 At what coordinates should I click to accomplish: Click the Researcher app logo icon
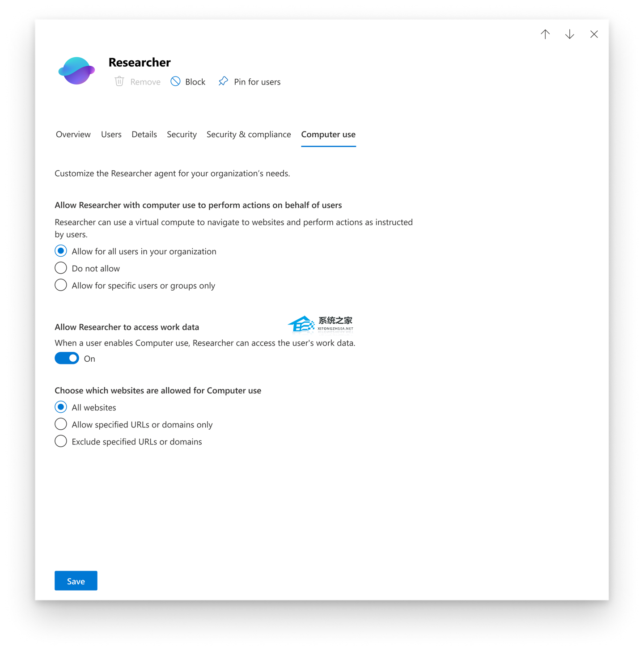[x=76, y=71]
